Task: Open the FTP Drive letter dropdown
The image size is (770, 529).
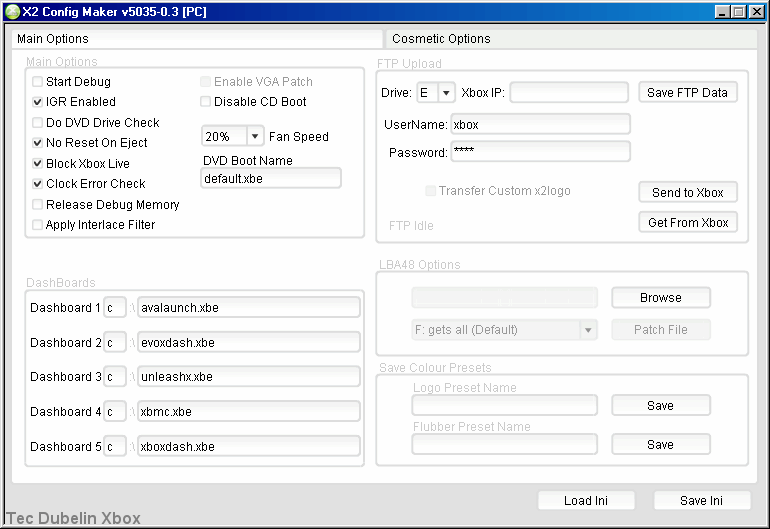Action: tap(446, 92)
